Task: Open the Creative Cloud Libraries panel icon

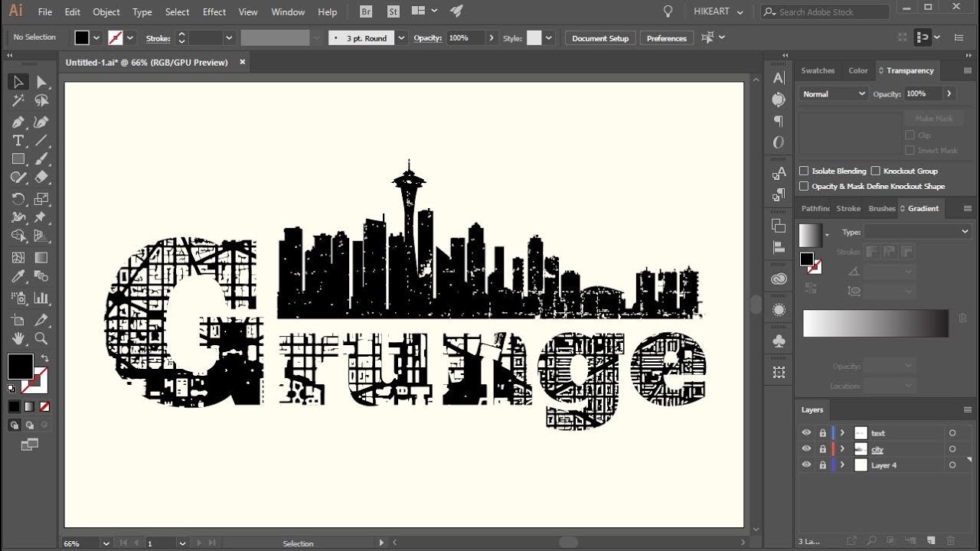Action: 779,279
